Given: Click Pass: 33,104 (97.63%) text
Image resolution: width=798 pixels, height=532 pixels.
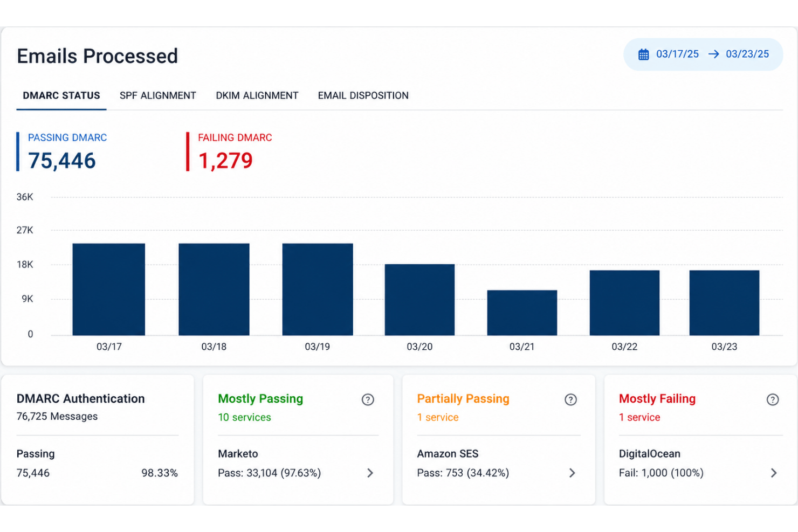Looking at the screenshot, I should (270, 473).
